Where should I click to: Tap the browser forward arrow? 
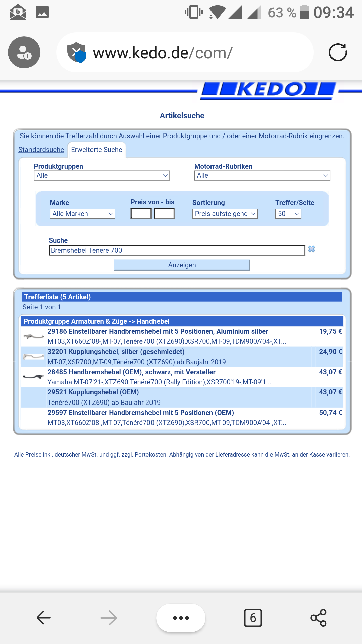(x=109, y=618)
